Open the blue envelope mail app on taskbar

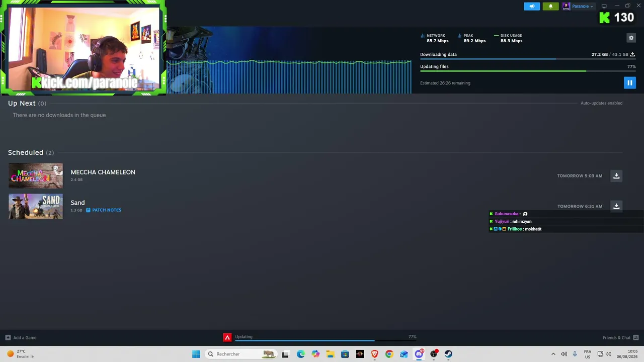[404, 354]
